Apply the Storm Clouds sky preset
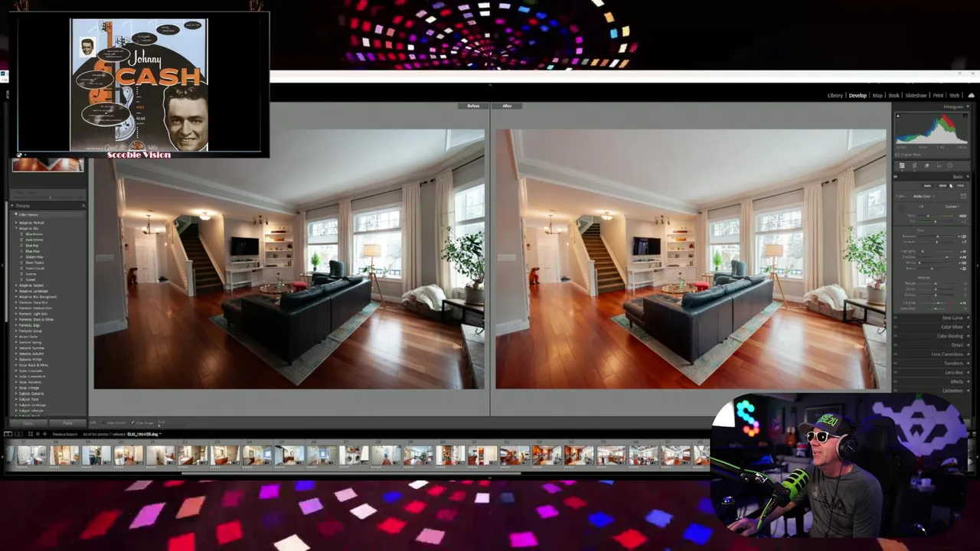Screen dimensions: 980x551 point(35,268)
